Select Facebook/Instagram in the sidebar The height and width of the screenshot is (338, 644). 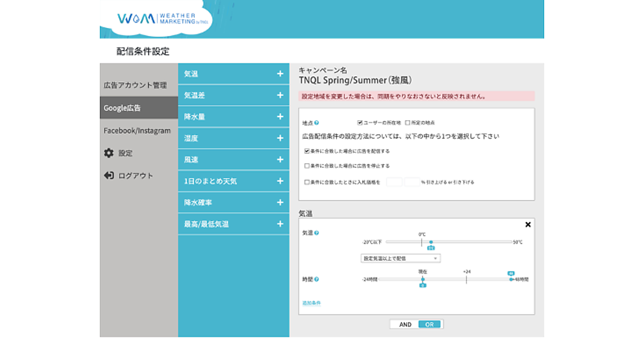(x=137, y=130)
